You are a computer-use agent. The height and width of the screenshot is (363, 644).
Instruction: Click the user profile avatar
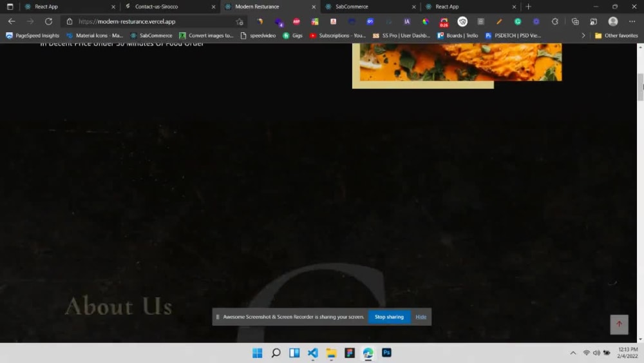click(x=613, y=21)
